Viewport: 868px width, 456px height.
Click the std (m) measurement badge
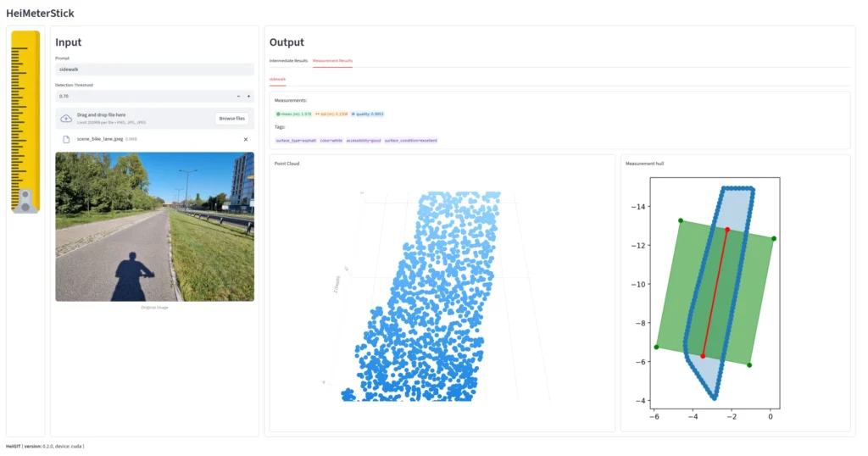point(331,114)
